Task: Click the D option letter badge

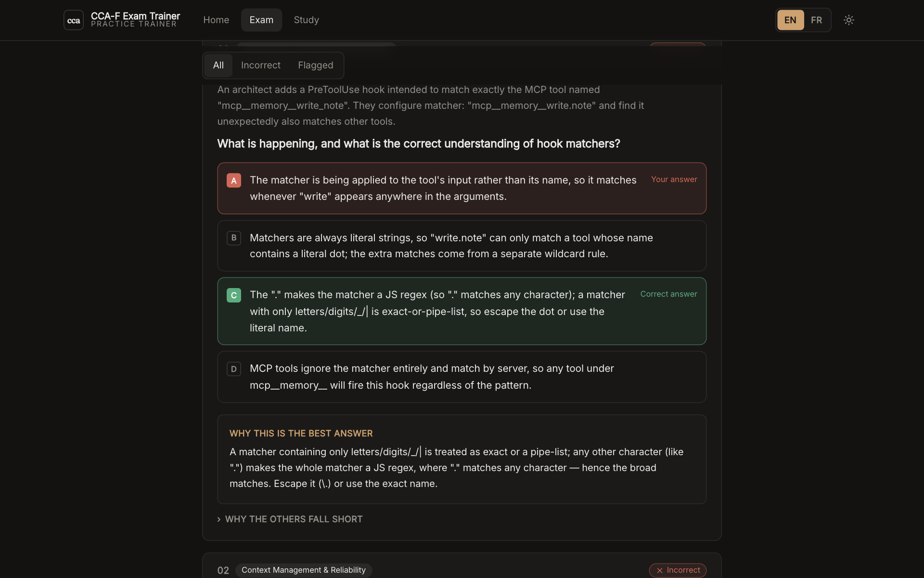Action: pos(234,369)
